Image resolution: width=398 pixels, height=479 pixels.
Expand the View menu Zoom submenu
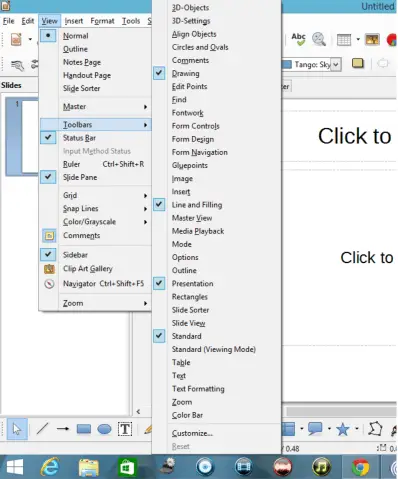pos(95,303)
